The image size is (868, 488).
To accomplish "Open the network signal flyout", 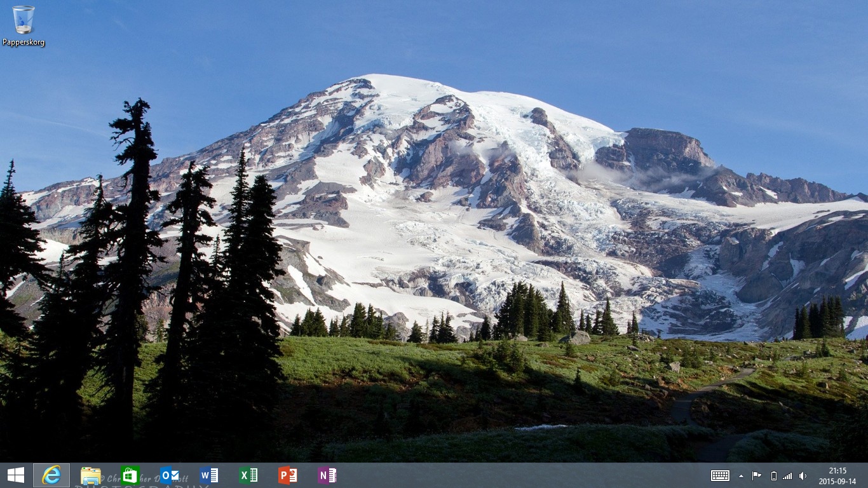I will click(788, 475).
